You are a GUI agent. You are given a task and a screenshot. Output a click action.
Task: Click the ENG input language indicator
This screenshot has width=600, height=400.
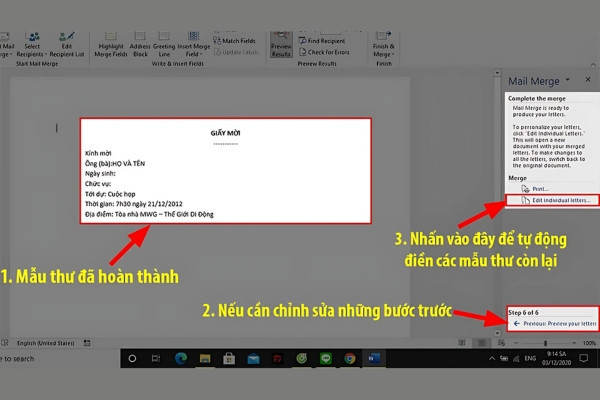[x=530, y=359]
